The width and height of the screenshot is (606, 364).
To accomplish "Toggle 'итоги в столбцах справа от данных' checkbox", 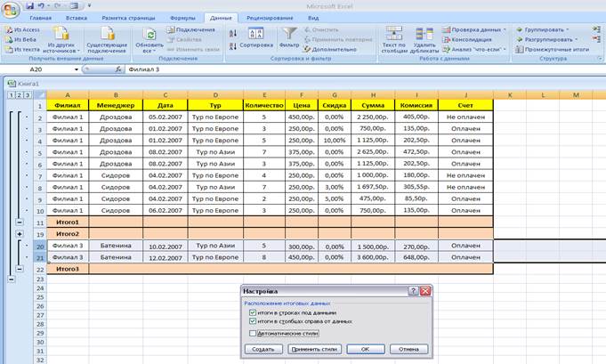I will [x=253, y=321].
